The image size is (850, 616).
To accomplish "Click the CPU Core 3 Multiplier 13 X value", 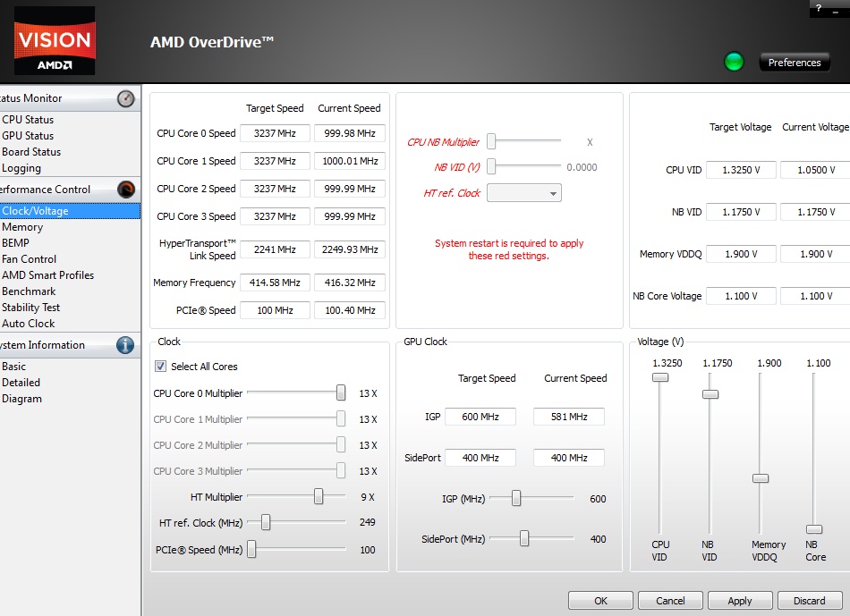I will tap(368, 471).
